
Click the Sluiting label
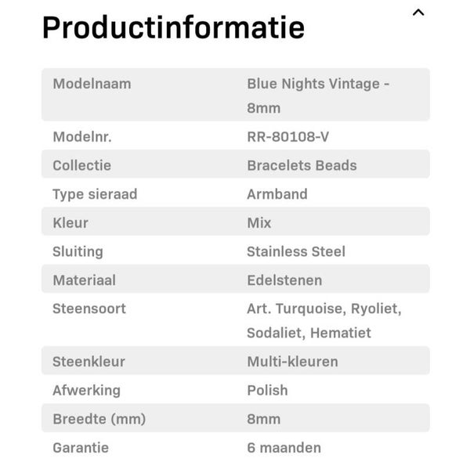pos(78,251)
